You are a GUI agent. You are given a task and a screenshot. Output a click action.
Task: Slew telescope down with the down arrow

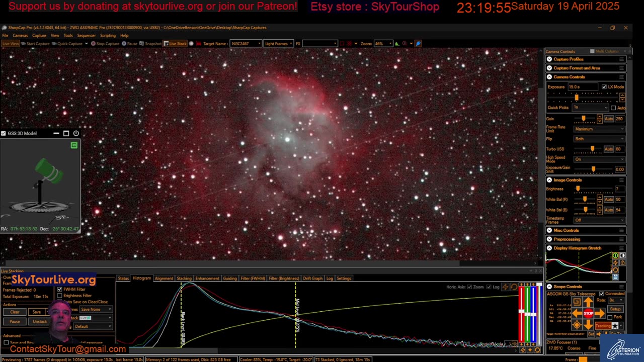coord(588,325)
